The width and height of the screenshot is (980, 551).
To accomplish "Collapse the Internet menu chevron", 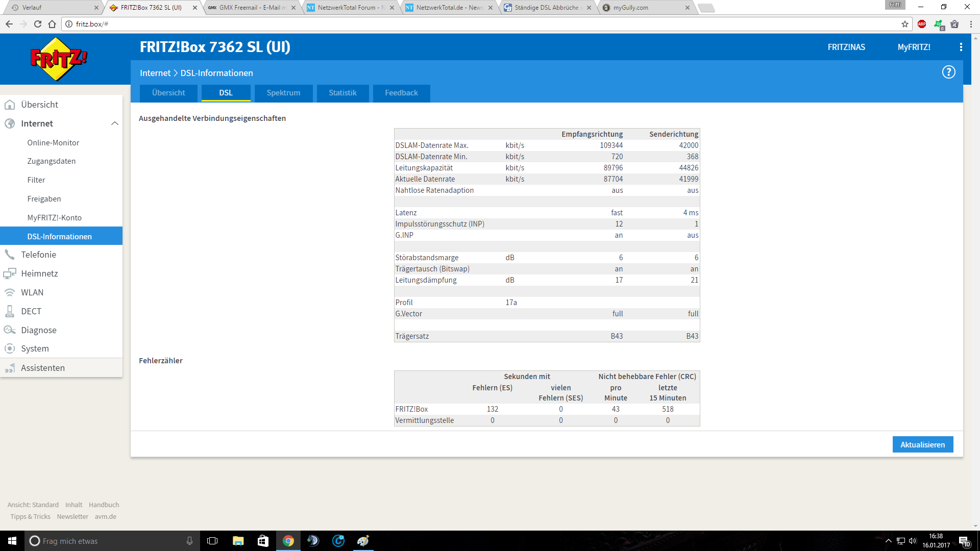I will [114, 123].
